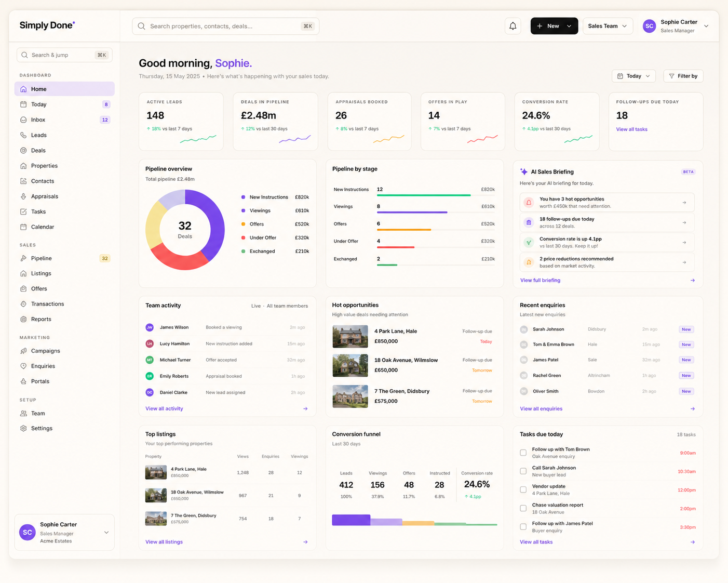This screenshot has width=728, height=583.
Task: Click the New Instructions green progress bar
Action: point(424,195)
